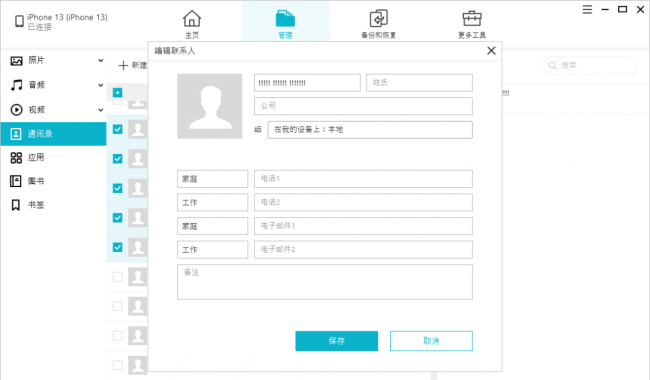Click the 电子邮件2 email field
The image size is (650, 380).
363,250
